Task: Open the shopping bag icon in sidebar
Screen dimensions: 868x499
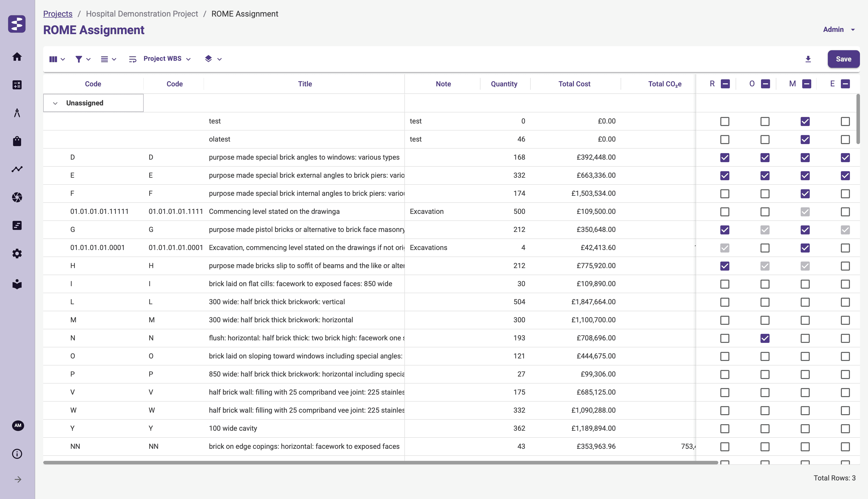Action: 17,141
